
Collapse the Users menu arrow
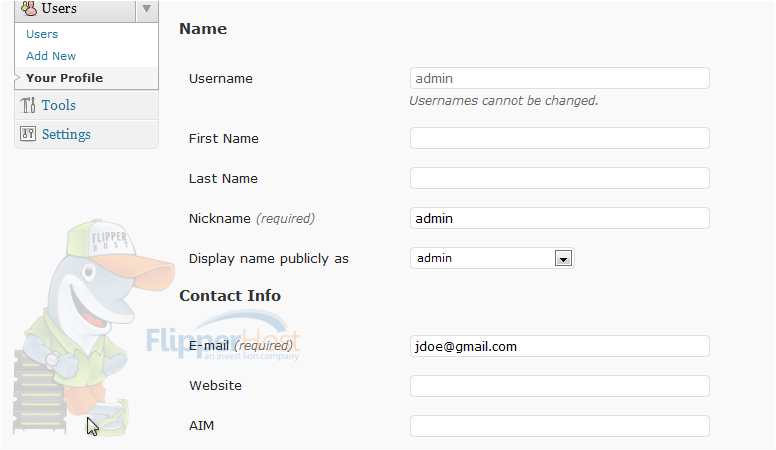pyautogui.click(x=146, y=9)
